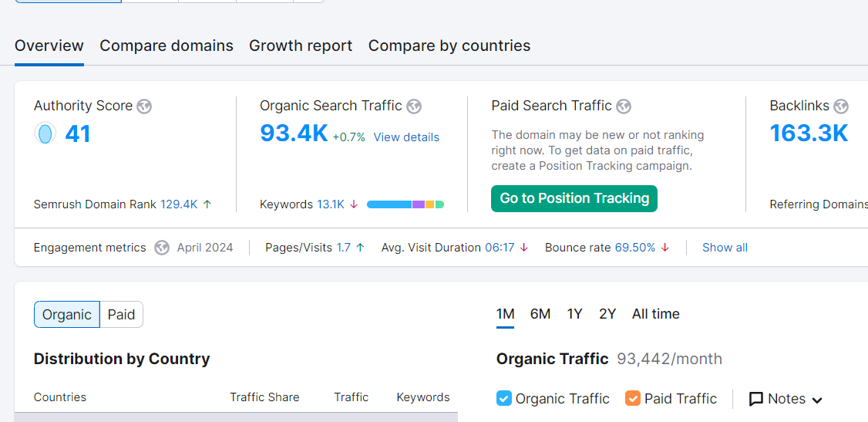Click the 93,442/month organic traffic figure
This screenshot has width=868, height=422.
(x=669, y=359)
